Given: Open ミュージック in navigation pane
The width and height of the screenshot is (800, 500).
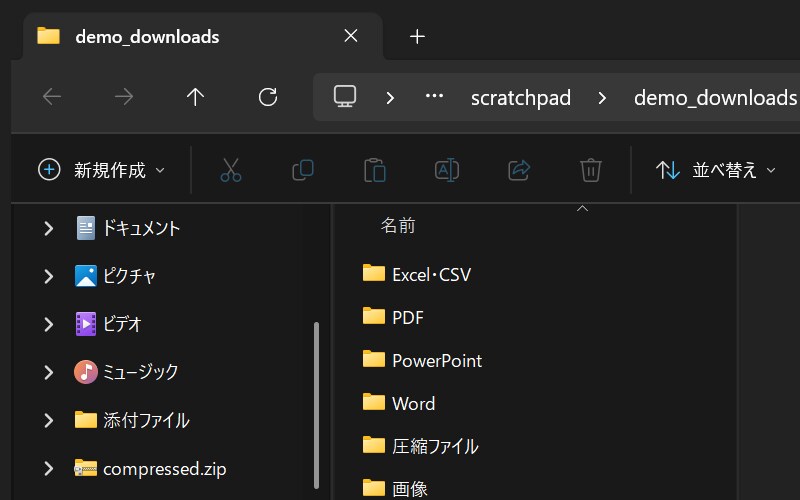Looking at the screenshot, I should click(x=127, y=372).
